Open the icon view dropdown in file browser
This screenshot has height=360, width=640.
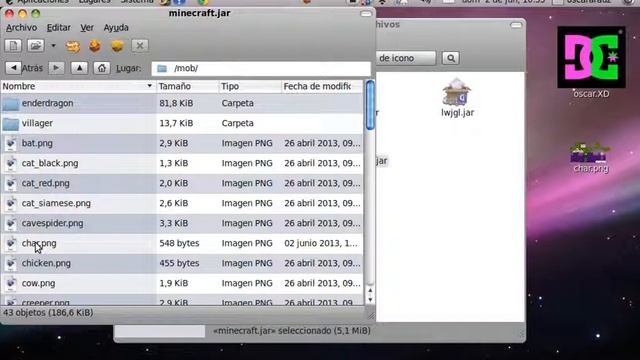point(405,58)
